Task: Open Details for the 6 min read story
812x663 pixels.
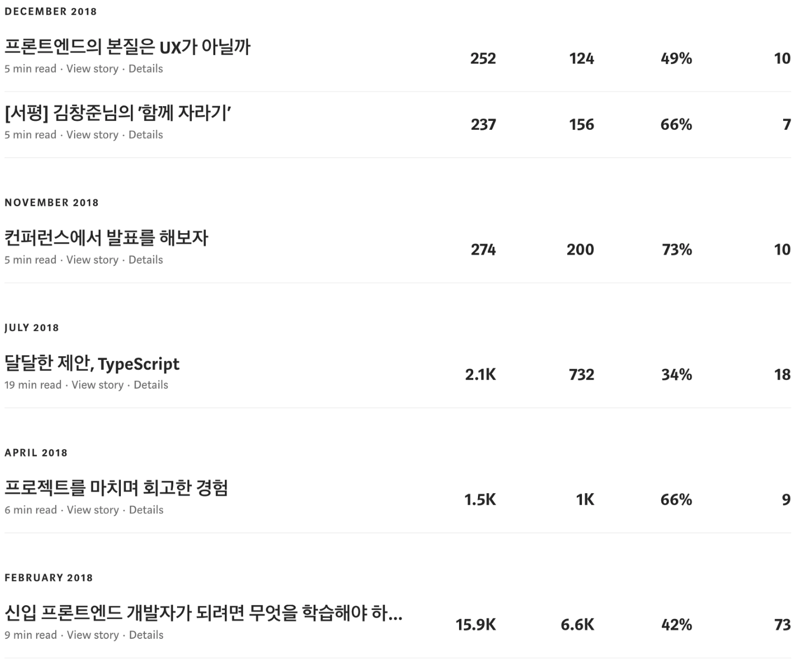Action: tap(146, 510)
